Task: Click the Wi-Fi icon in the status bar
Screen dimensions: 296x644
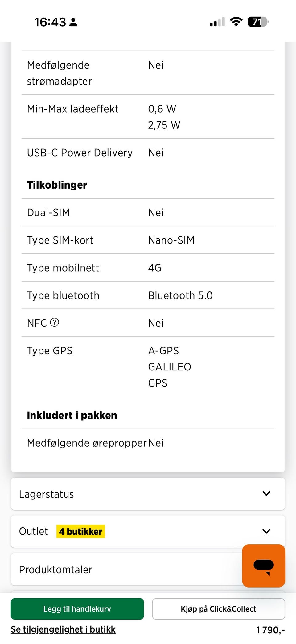Action: 236,21
